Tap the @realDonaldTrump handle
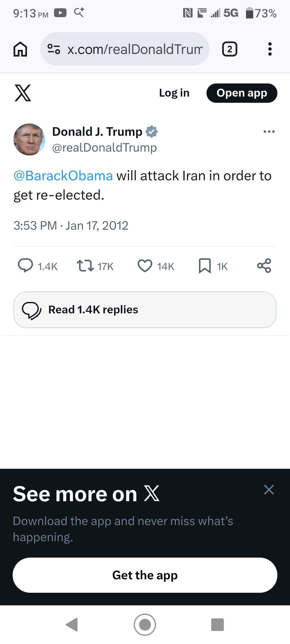This screenshot has width=290, height=644. point(104,148)
